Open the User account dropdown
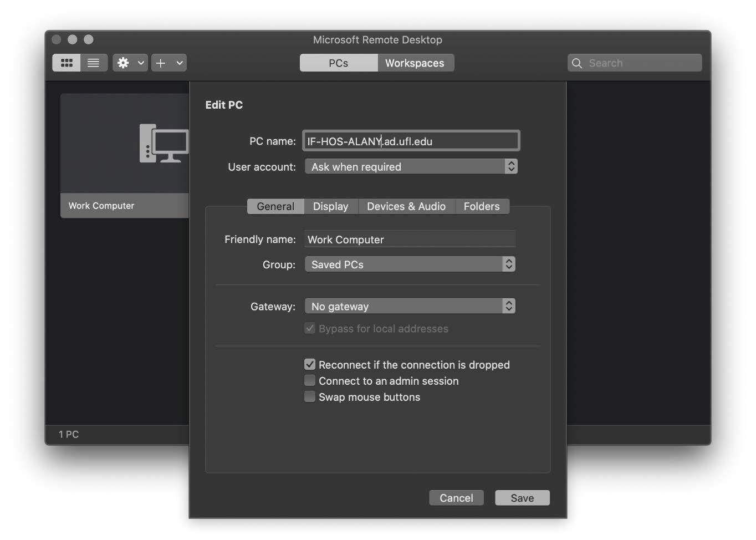This screenshot has height=540, width=756. [x=411, y=167]
